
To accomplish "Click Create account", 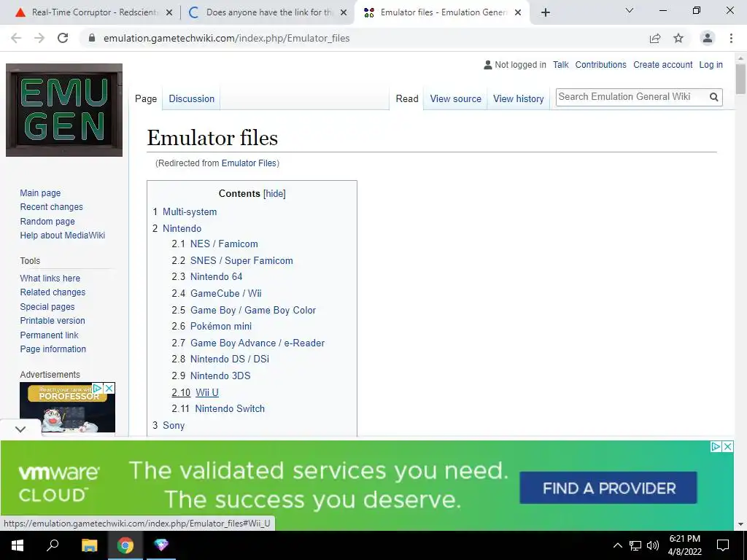I will click(x=662, y=65).
